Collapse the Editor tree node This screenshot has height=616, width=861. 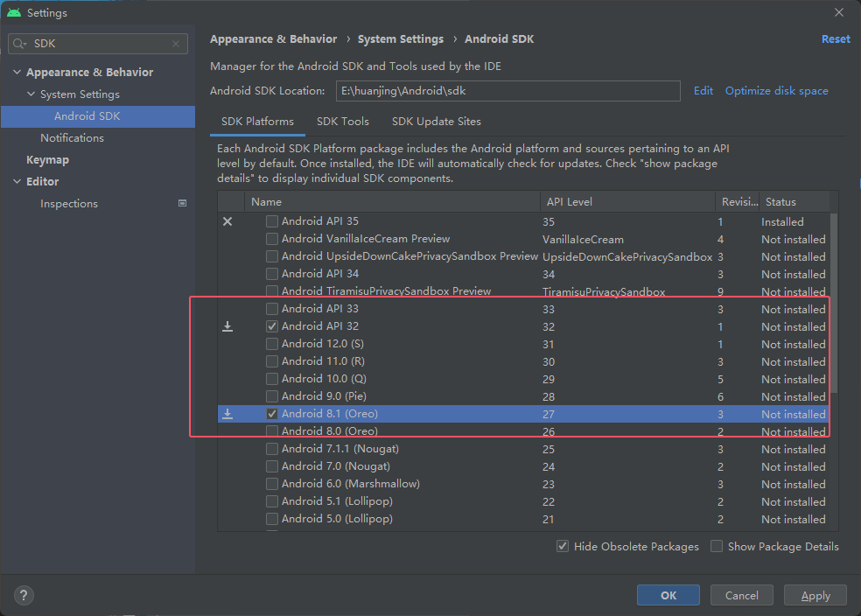17,181
